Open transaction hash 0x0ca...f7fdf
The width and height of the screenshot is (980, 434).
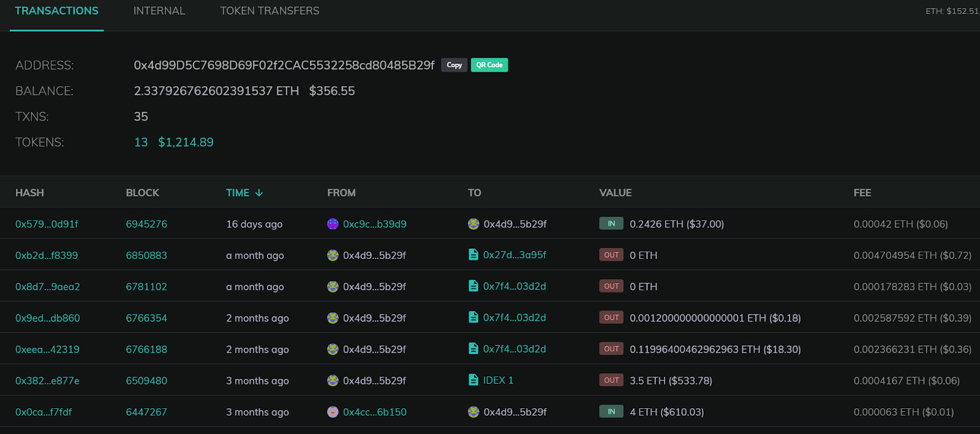point(43,412)
